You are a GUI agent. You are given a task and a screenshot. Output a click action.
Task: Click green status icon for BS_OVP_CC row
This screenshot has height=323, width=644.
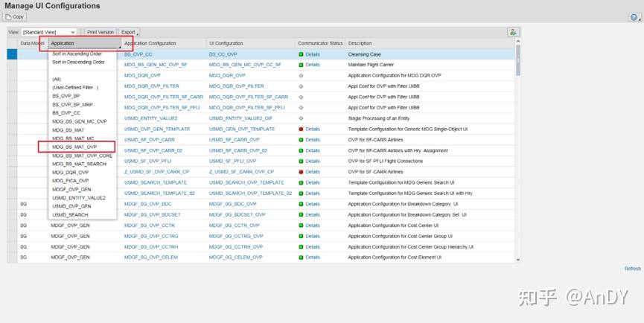point(301,54)
